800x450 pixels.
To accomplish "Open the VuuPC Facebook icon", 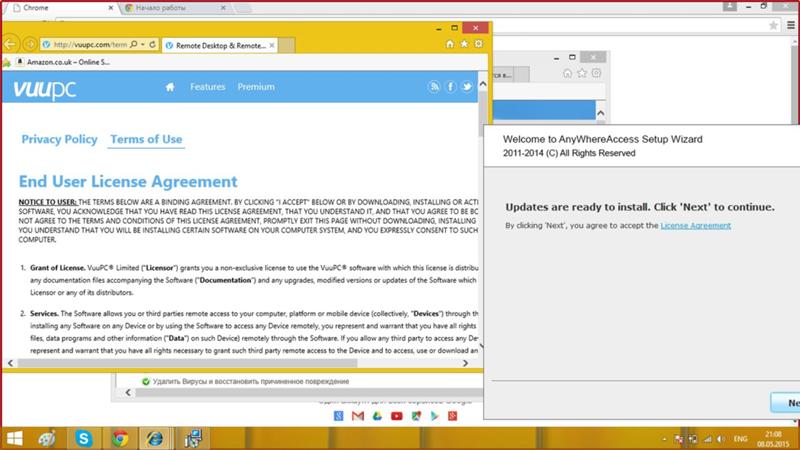I will click(x=450, y=87).
